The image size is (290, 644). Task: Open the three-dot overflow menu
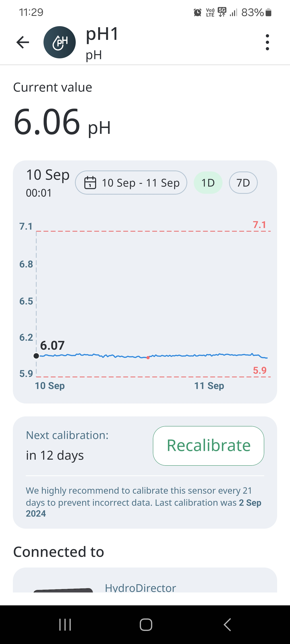[267, 42]
